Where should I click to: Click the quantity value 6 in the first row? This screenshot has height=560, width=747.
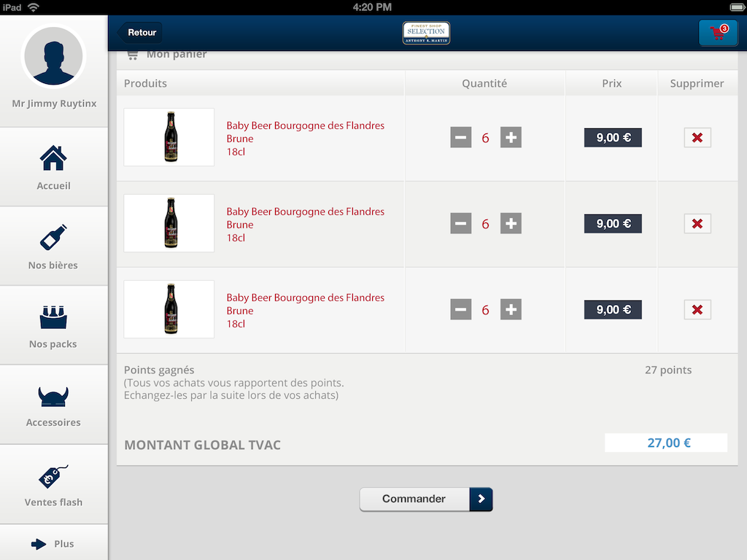[485, 138]
